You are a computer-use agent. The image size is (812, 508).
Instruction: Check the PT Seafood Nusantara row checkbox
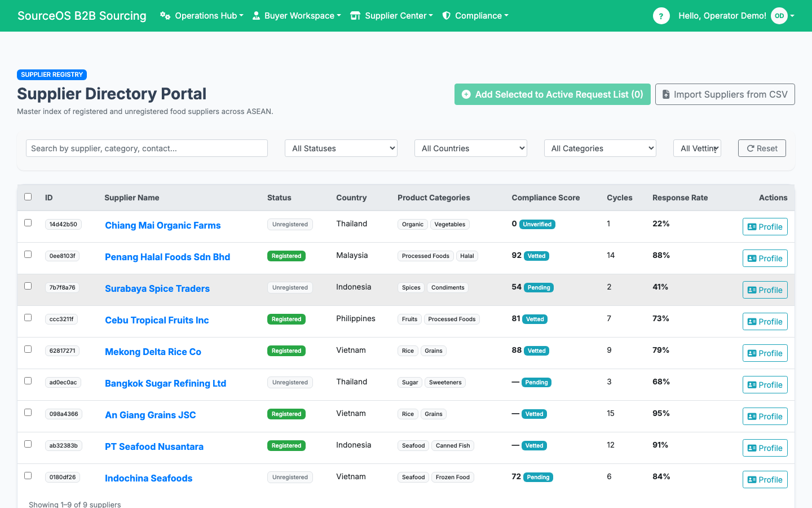click(28, 444)
